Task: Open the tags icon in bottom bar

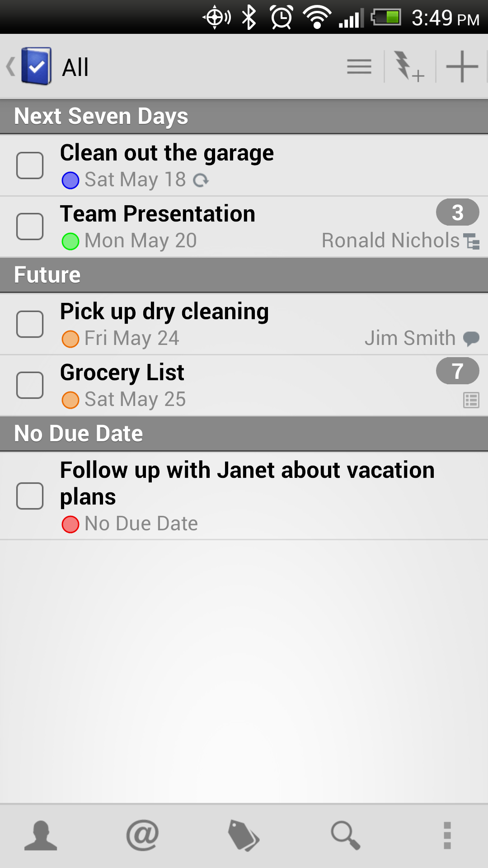Action: [244, 835]
